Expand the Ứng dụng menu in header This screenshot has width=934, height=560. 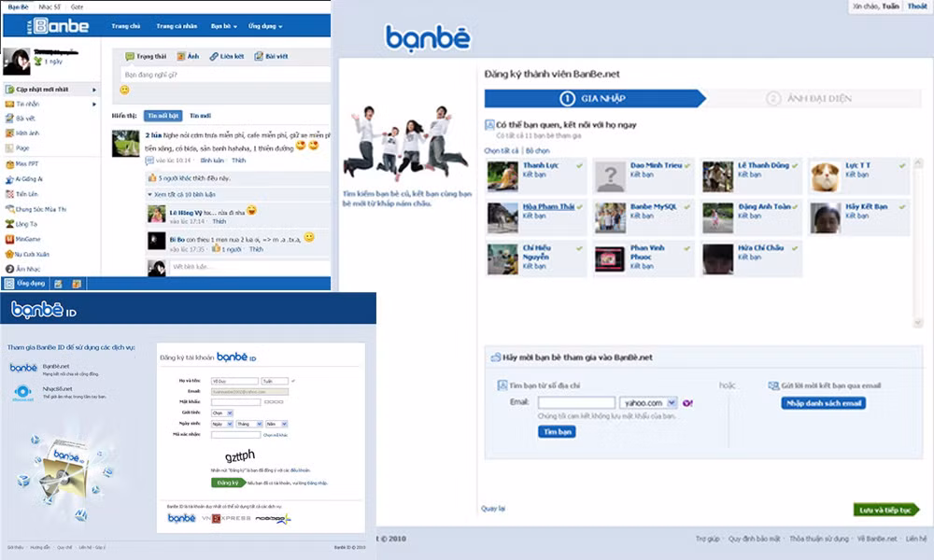265,26
